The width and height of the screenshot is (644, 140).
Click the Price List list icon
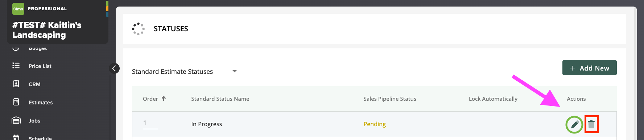pos(16,65)
